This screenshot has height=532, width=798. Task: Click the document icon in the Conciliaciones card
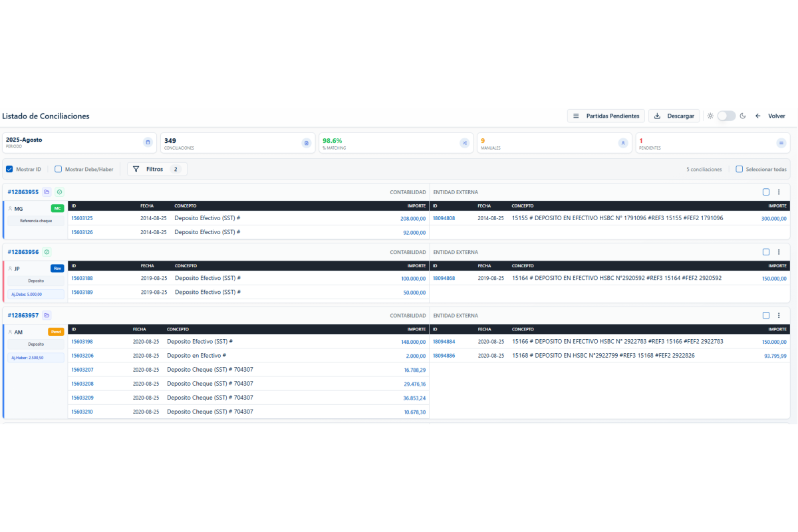306,143
